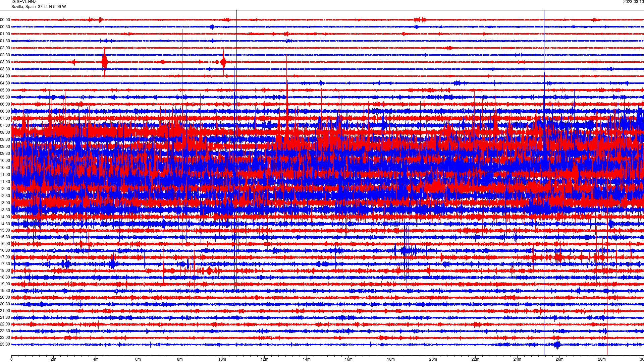Click the blue event burst at 16:30 near 18m
Screen dimensions: 644x362
click(x=406, y=250)
